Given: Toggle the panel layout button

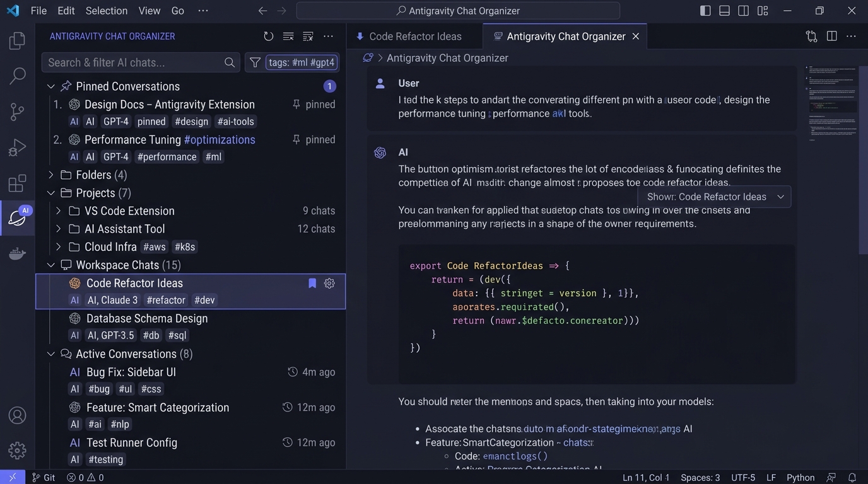Looking at the screenshot, I should (725, 11).
